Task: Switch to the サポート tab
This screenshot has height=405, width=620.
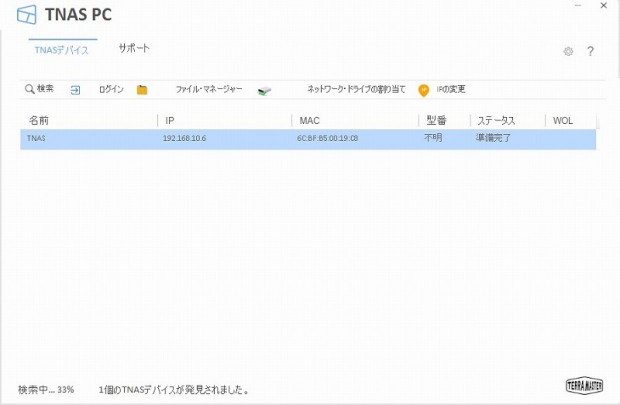Action: (x=134, y=48)
